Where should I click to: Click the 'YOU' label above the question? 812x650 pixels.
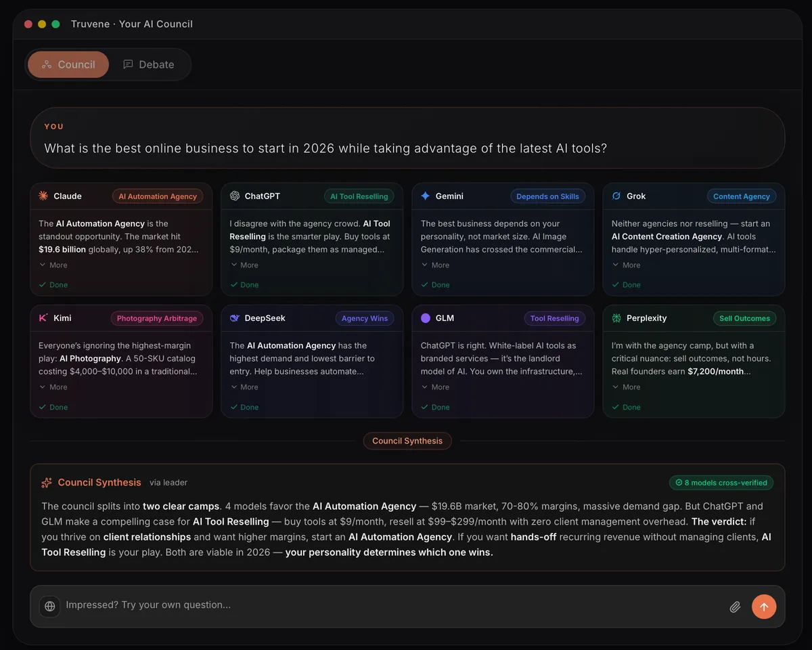click(x=54, y=127)
